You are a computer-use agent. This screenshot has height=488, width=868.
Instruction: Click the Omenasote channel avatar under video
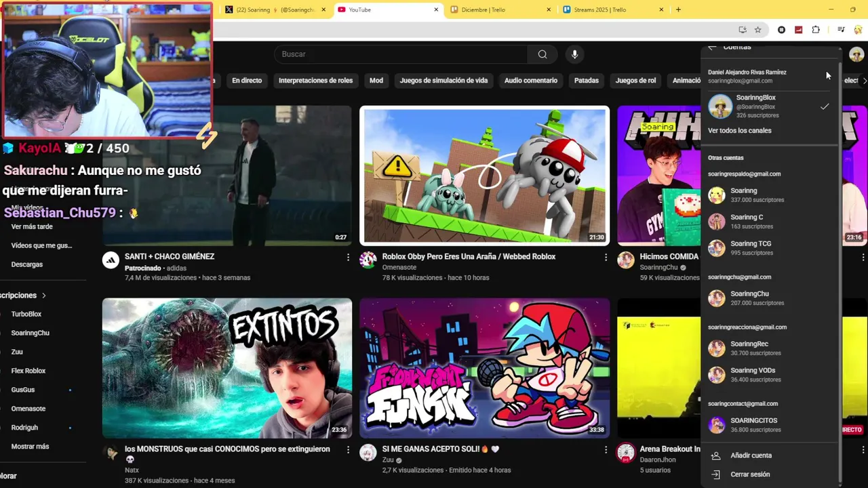coord(368,260)
